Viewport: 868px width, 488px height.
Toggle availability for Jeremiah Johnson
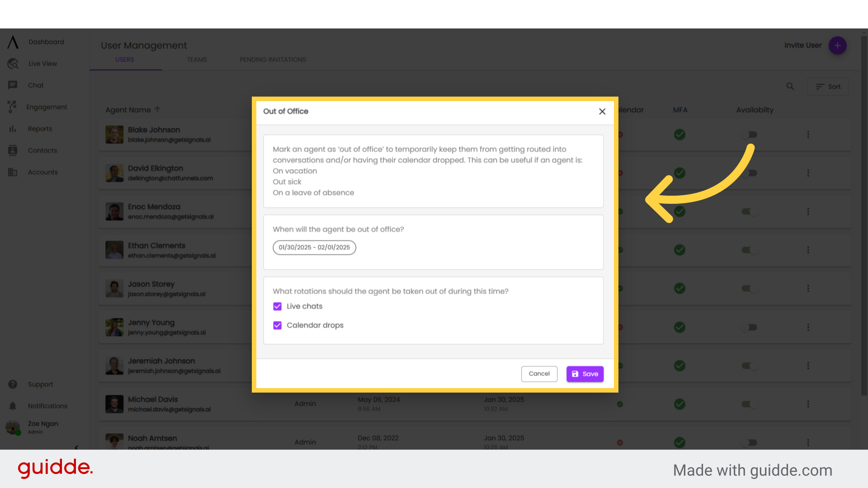[749, 366]
